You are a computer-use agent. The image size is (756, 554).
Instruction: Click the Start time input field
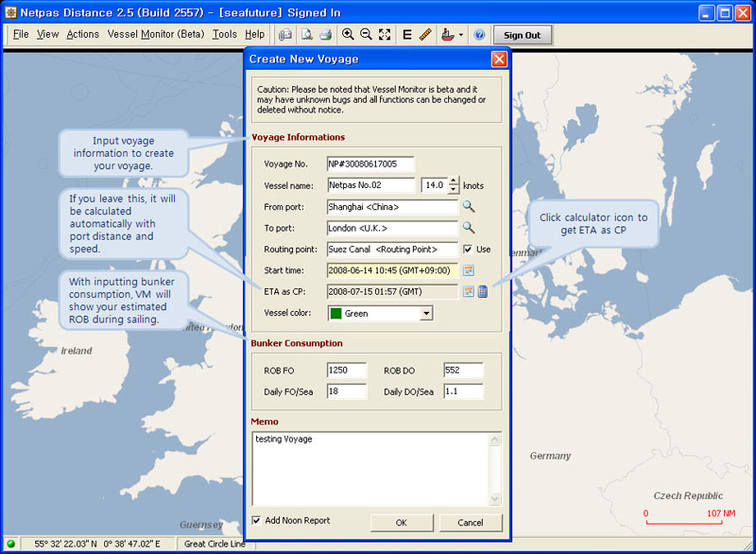pos(392,270)
